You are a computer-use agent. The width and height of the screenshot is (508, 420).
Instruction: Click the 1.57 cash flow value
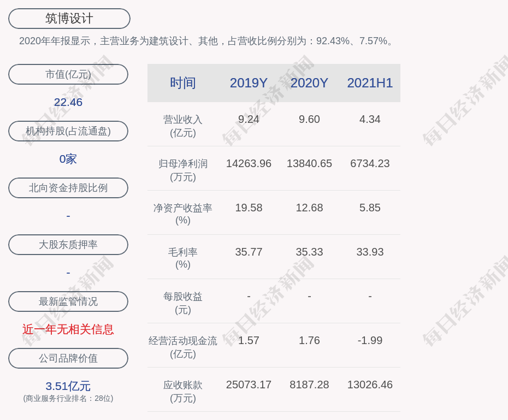[249, 340]
